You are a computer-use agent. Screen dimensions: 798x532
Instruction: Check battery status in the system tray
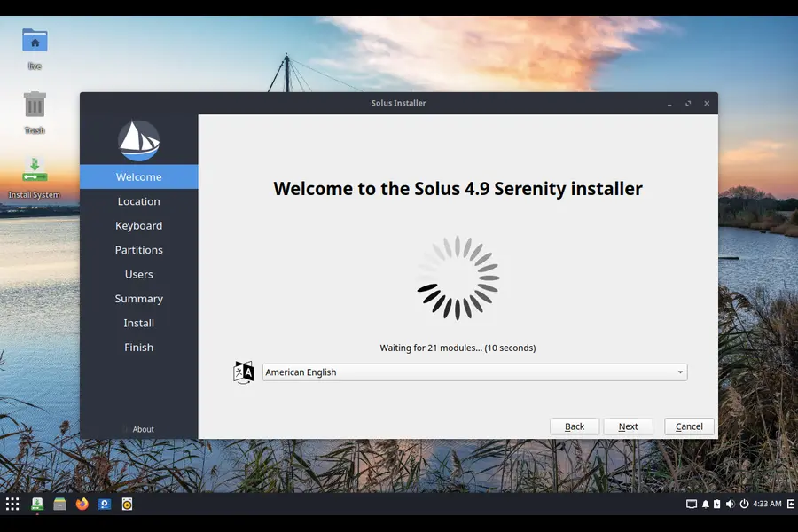tap(717, 504)
